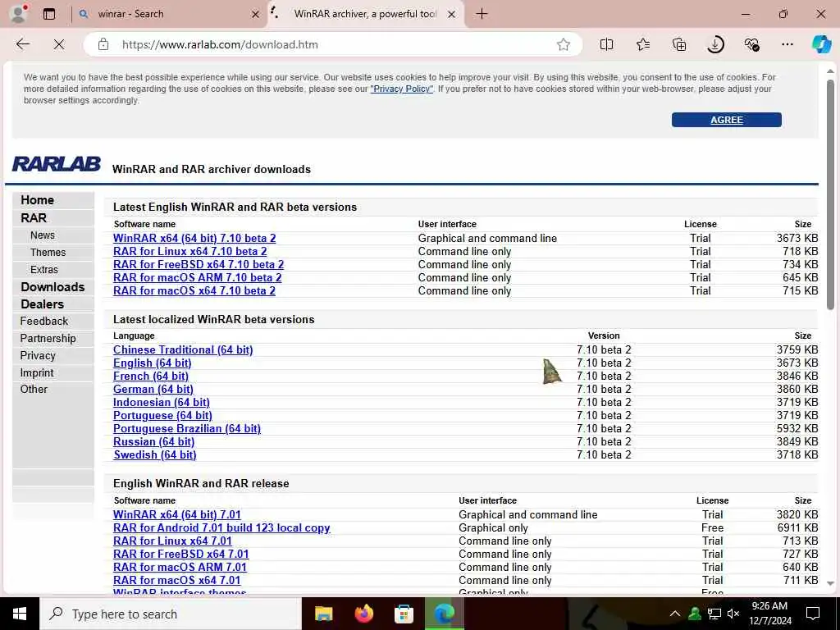840x630 pixels.
Task: Download RAR for Linux x64 7.10 beta 2
Action: (189, 251)
